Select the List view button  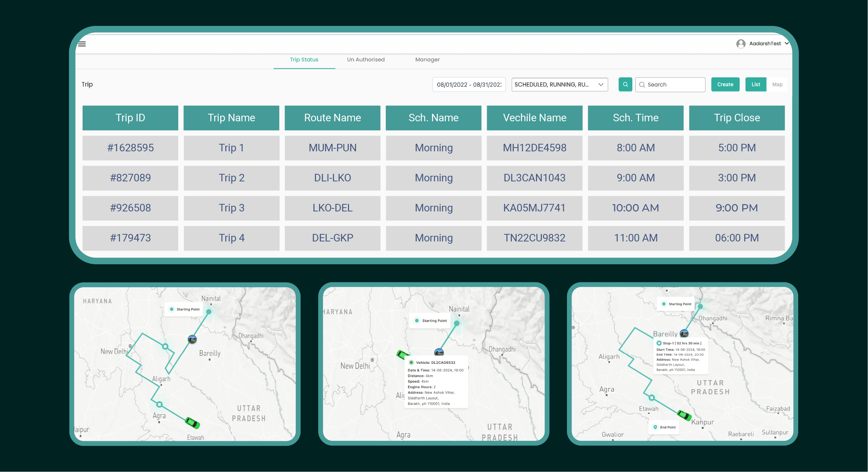[x=755, y=84]
